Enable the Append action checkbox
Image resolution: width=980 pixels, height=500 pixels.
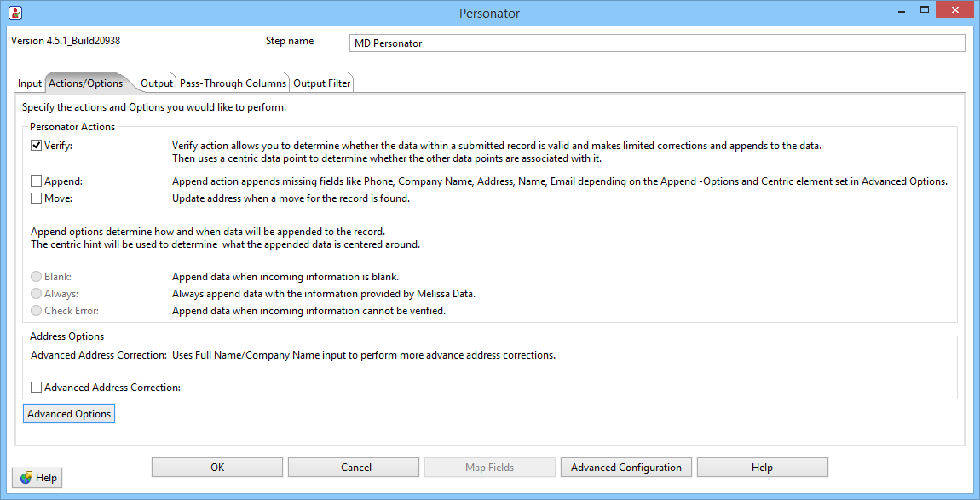point(37,181)
